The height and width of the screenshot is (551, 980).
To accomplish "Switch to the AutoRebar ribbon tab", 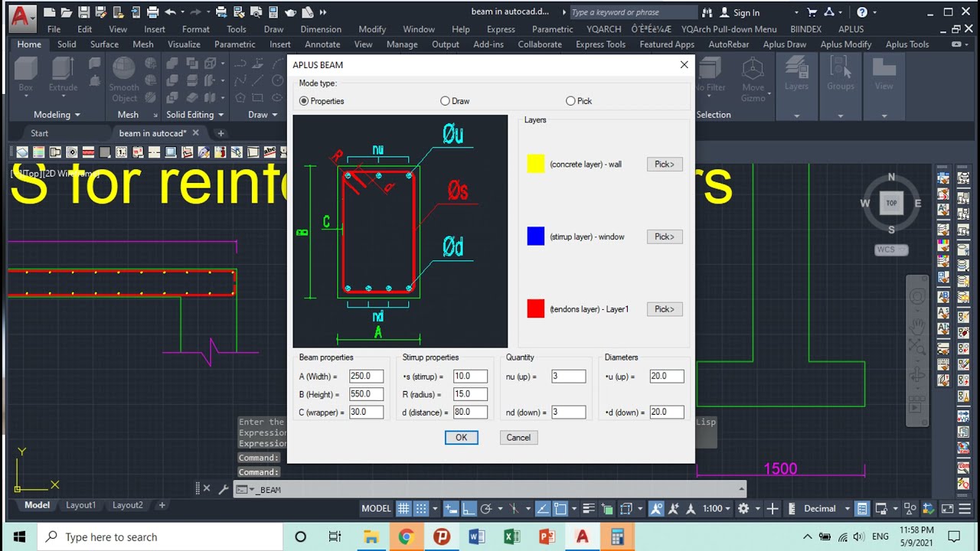I will click(729, 44).
